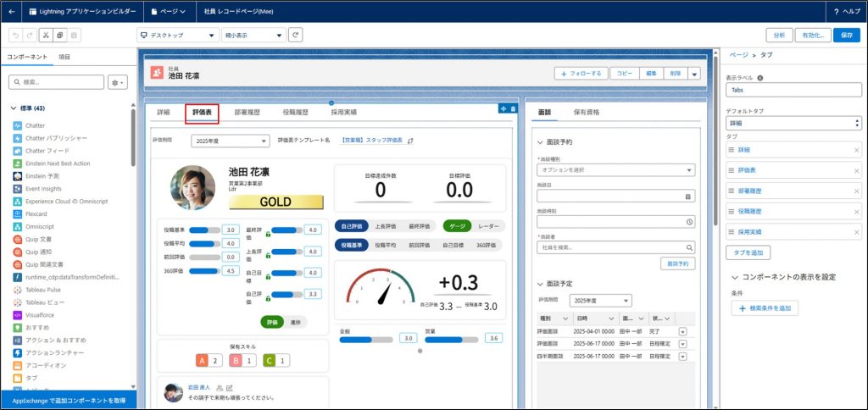The height and width of the screenshot is (410, 868).
Task: Click the refresh canvas icon
Action: pos(295,35)
